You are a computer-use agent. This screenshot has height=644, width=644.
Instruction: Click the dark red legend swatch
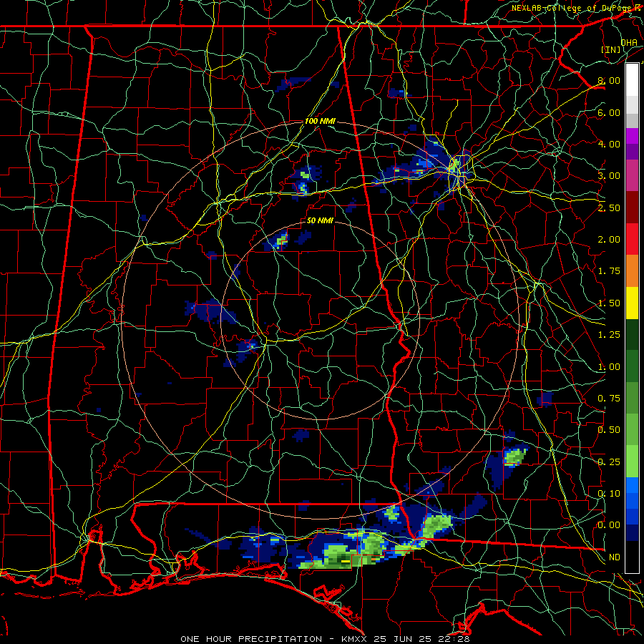click(x=632, y=208)
